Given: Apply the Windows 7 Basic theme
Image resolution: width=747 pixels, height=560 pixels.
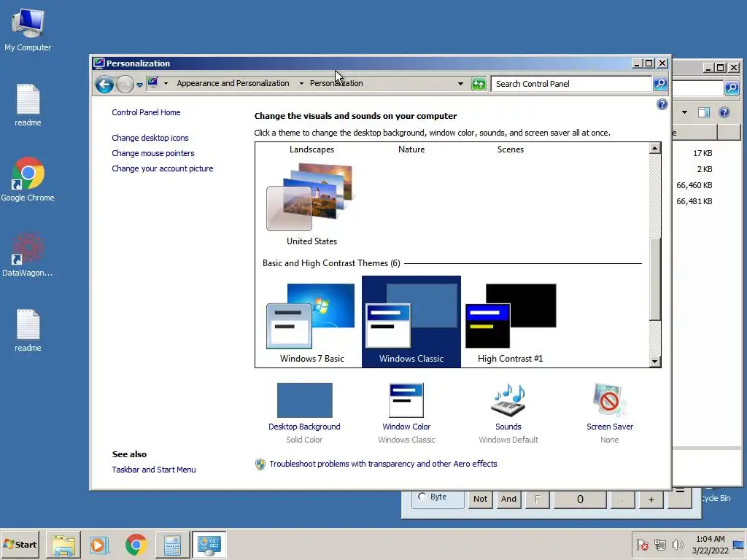Looking at the screenshot, I should pos(311,323).
